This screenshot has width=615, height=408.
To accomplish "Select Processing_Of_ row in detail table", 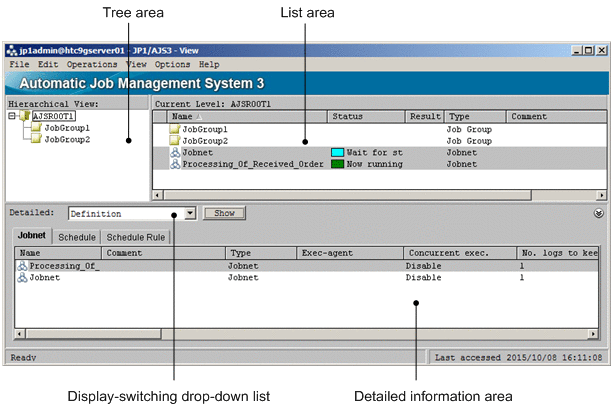I will coord(307,266).
